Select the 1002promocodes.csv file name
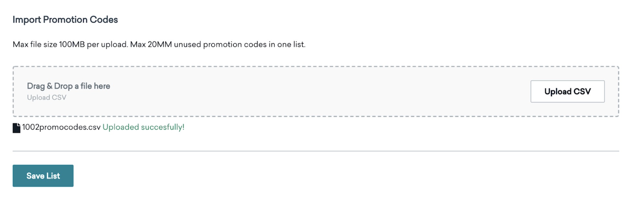 click(61, 127)
